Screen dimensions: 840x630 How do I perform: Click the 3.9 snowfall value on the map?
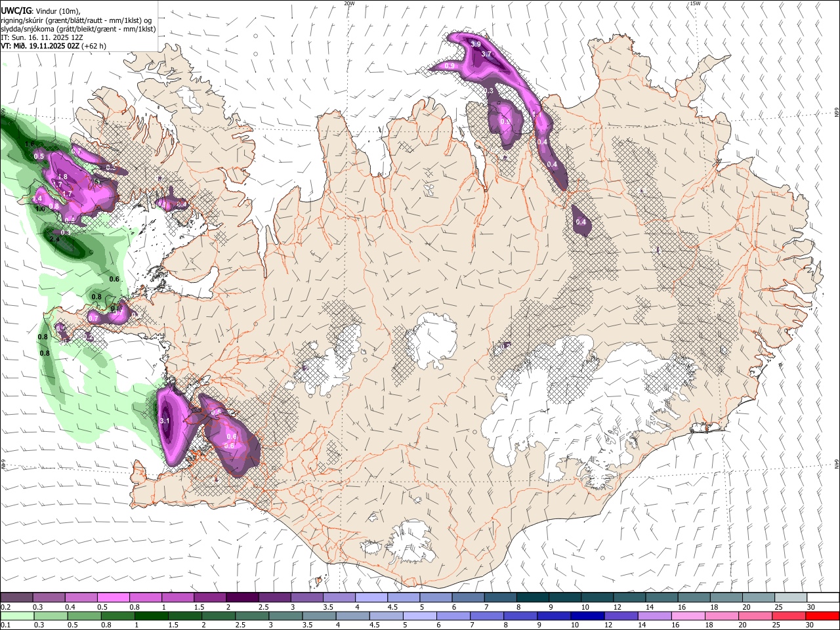coord(476,43)
